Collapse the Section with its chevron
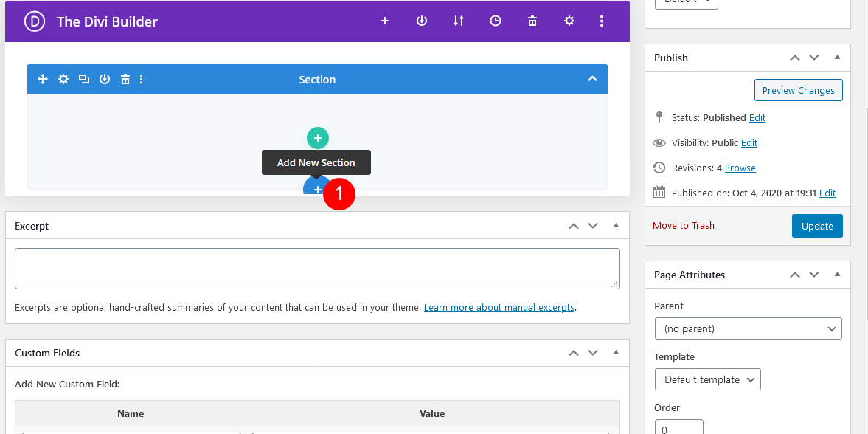This screenshot has height=434, width=868. (x=592, y=79)
